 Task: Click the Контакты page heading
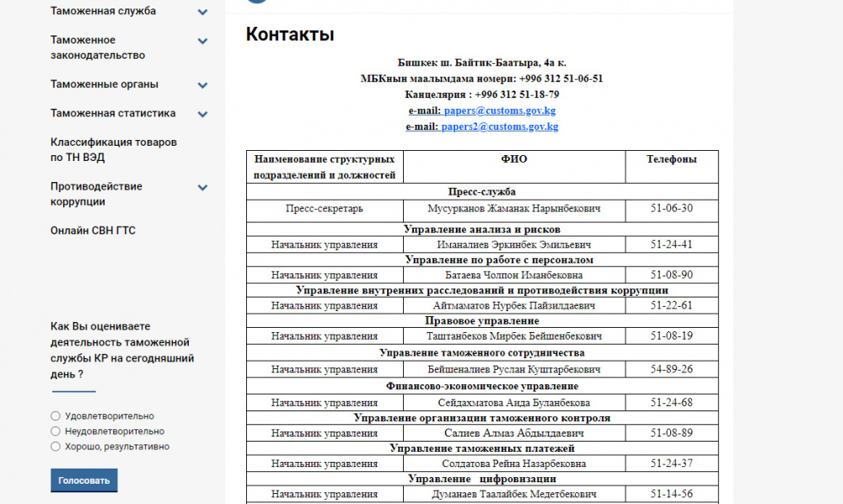(290, 35)
